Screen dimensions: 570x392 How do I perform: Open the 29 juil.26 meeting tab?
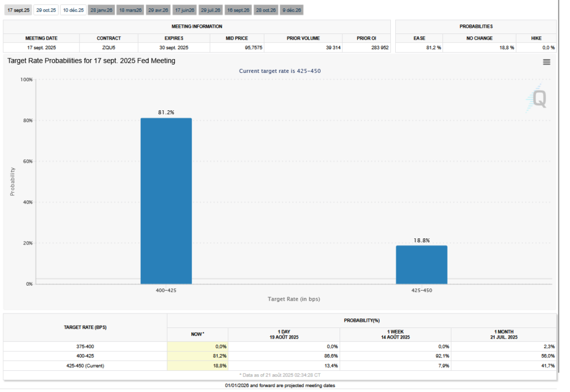(x=211, y=10)
